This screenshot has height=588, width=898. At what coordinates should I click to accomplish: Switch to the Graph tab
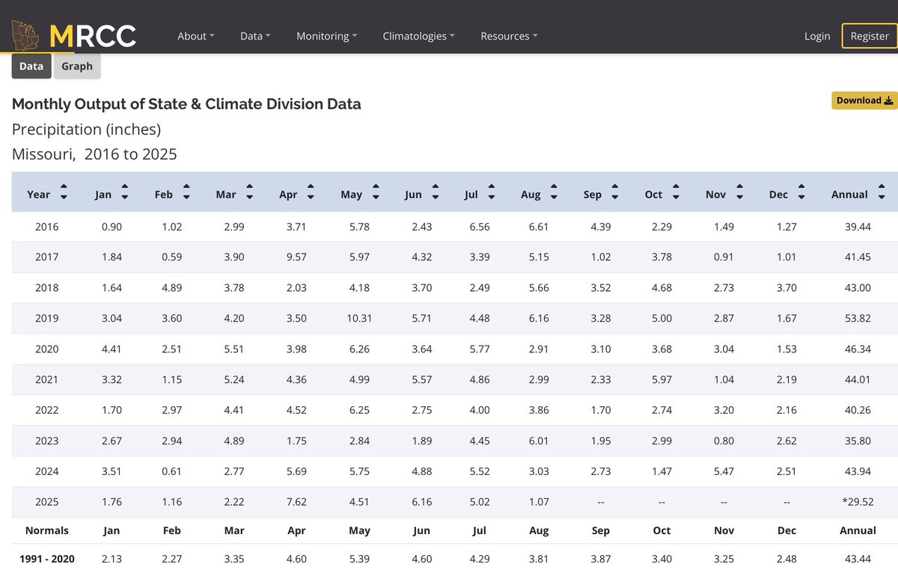[x=77, y=66]
